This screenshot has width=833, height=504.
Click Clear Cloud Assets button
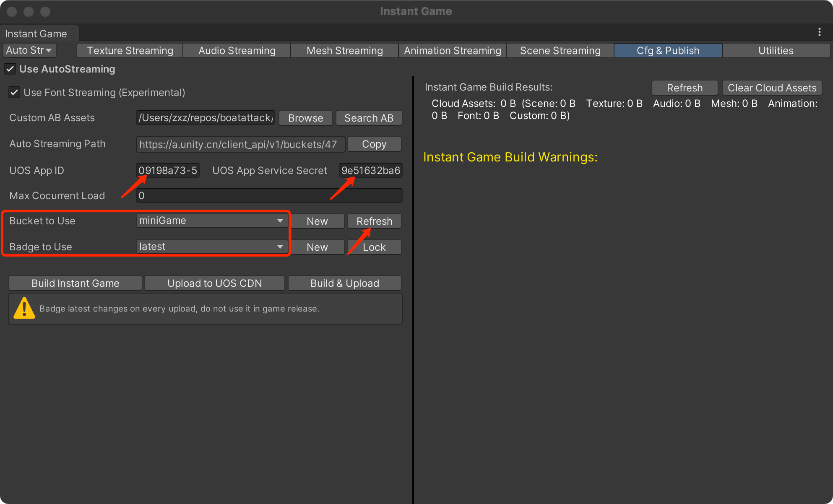tap(772, 88)
